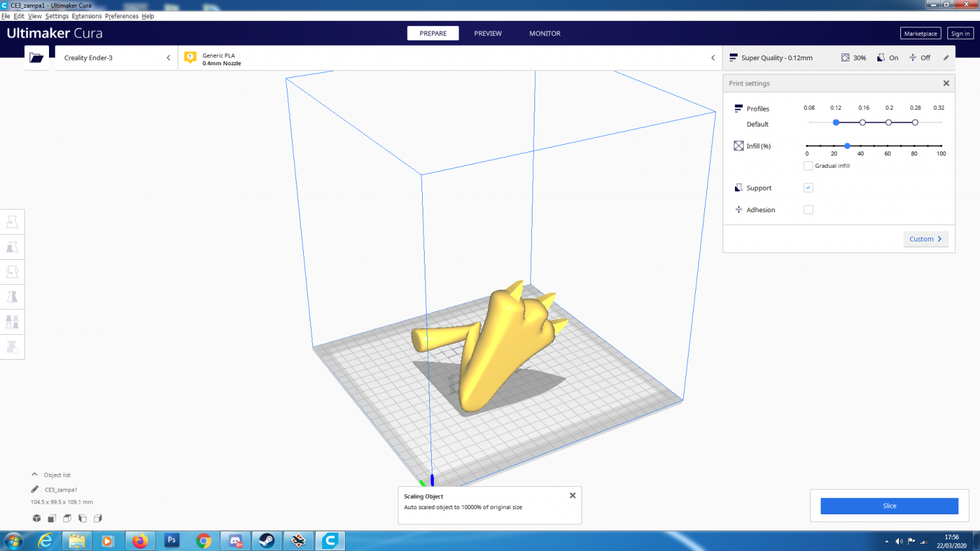Click the adhesion Off summary icon in header
Screen dimensions: 980x551
913,57
